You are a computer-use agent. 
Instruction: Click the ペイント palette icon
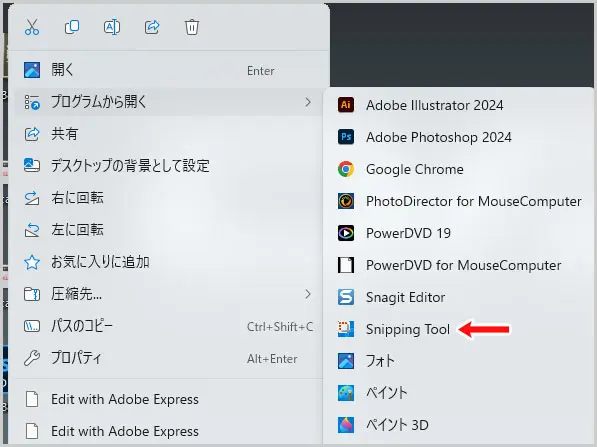346,393
